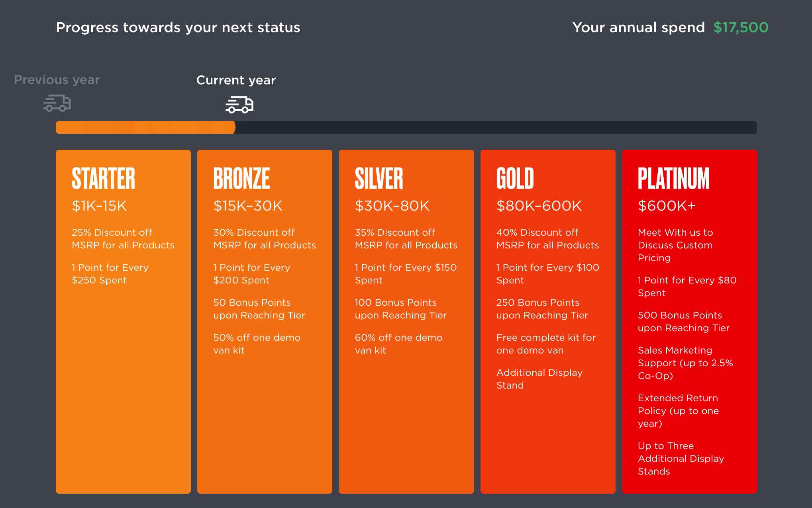
Task: Click Free complete kit for one demo van
Action: point(546,344)
